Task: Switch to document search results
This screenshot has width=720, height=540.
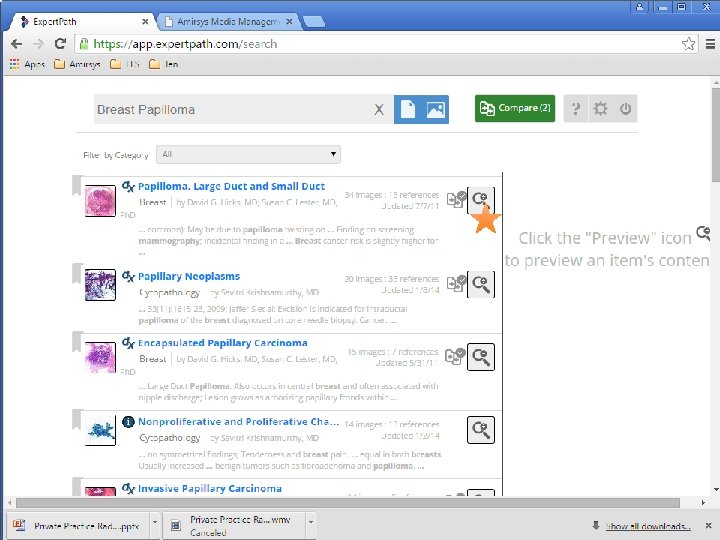Action: coord(408,109)
